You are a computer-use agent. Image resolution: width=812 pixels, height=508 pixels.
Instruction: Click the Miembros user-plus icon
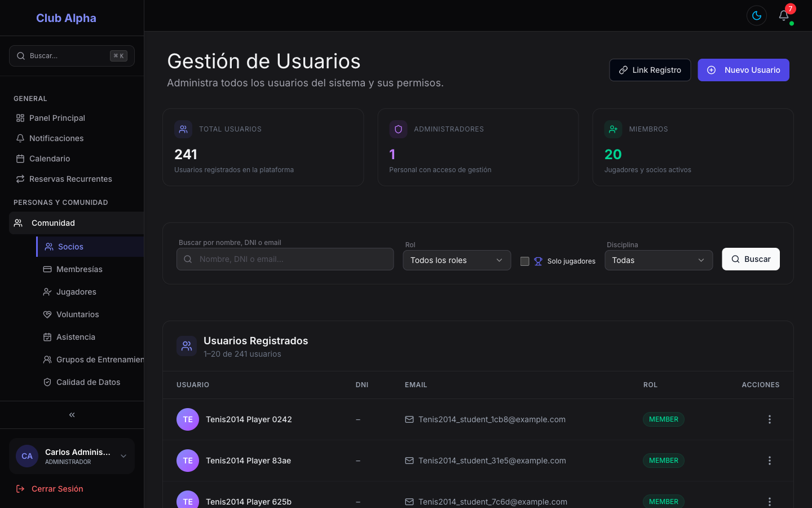click(x=613, y=129)
